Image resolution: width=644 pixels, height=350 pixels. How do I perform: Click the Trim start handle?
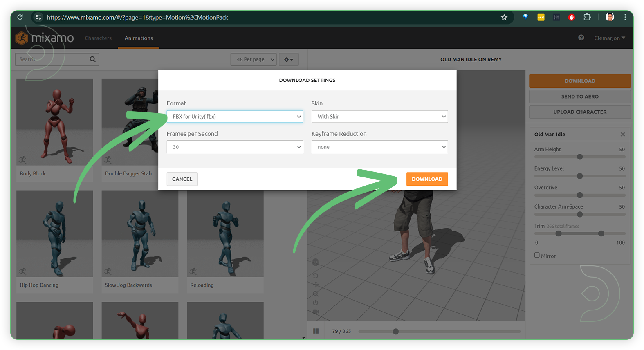(559, 233)
